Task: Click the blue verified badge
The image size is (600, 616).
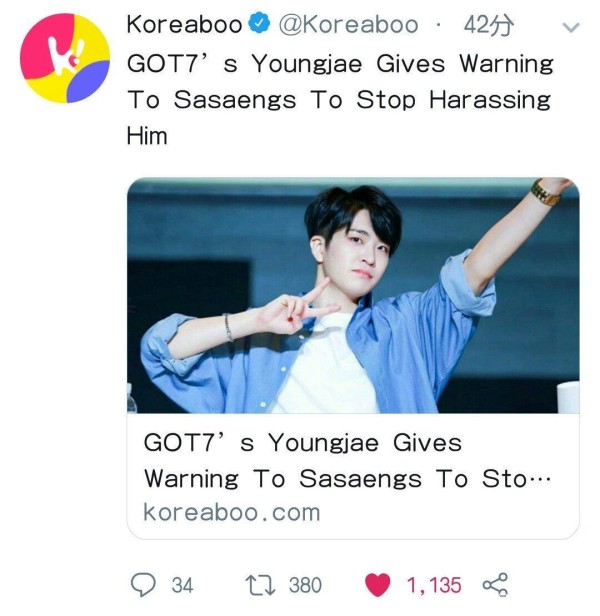Action: tap(259, 24)
